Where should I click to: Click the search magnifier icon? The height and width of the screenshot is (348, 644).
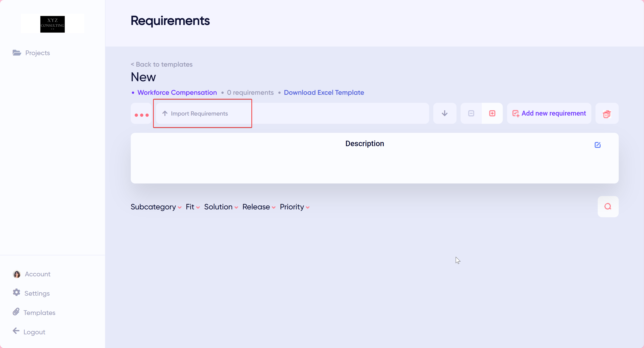coord(608,207)
